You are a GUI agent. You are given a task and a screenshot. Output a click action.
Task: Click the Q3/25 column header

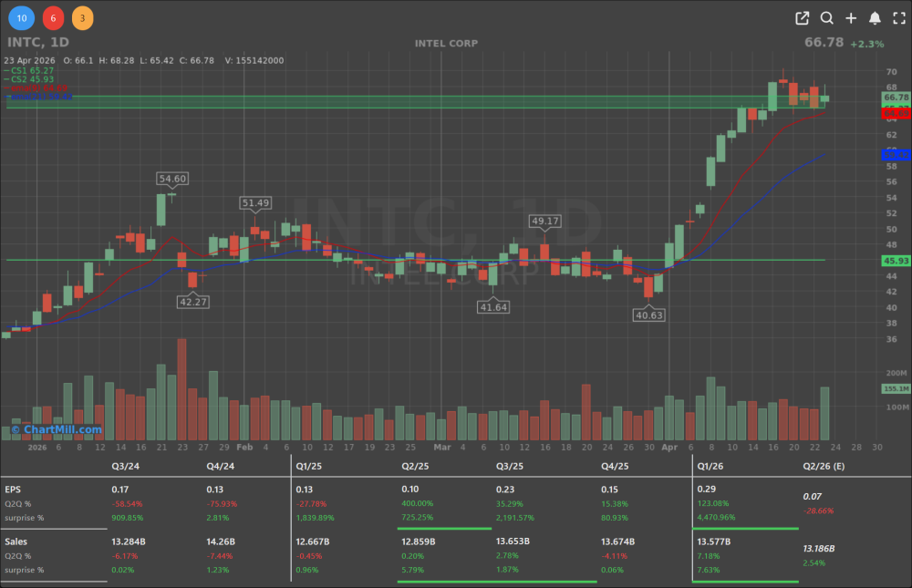coord(510,467)
